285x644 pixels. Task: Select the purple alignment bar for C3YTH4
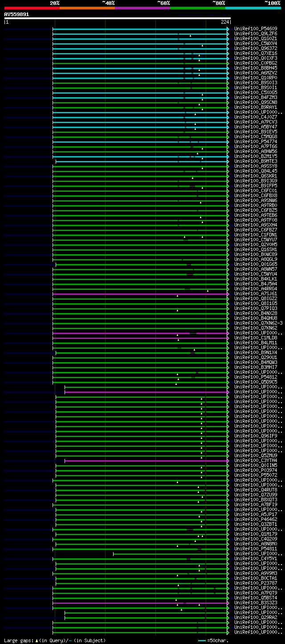pos(147,461)
